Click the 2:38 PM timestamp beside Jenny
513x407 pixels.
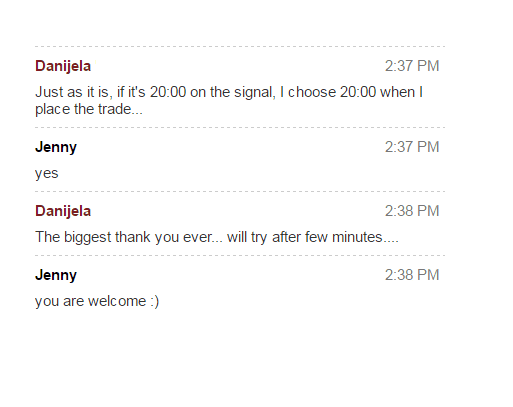tap(412, 275)
